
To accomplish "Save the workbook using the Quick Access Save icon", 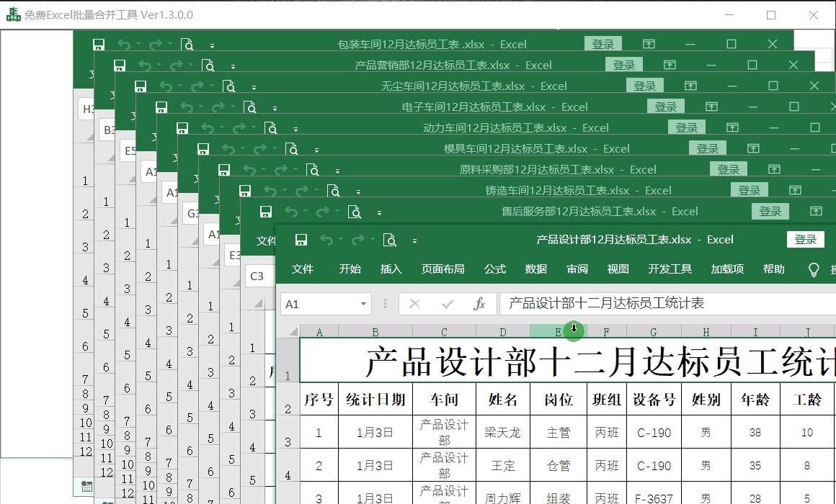I will [301, 240].
